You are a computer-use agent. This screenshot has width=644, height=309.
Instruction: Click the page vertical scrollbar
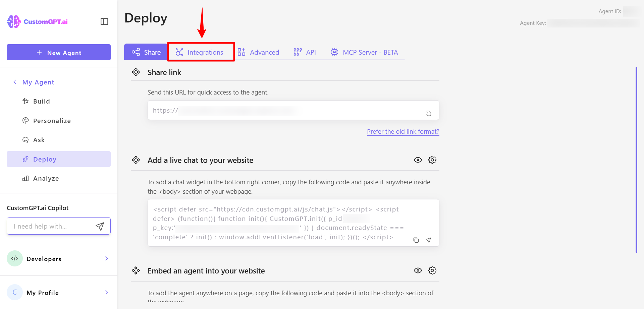[x=636, y=160]
